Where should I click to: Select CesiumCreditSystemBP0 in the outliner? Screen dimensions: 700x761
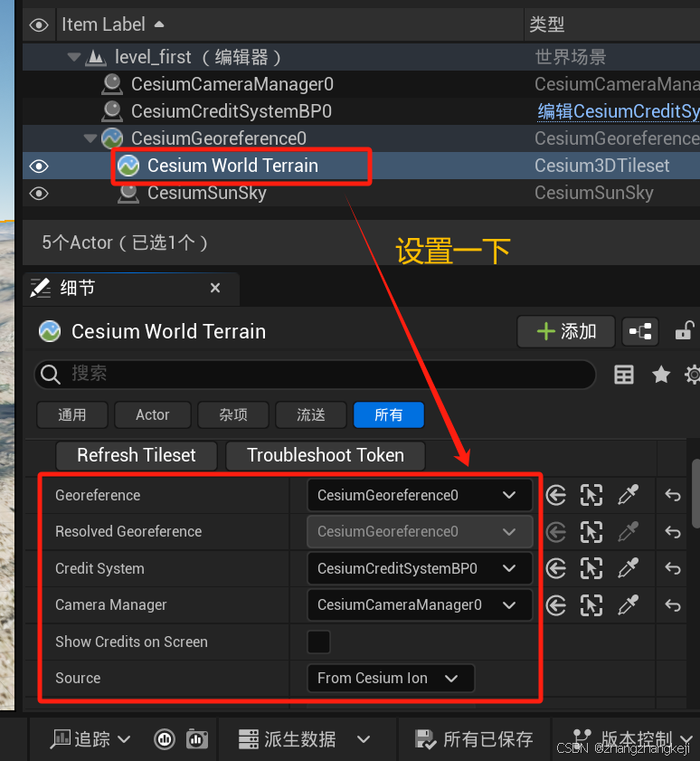(231, 111)
